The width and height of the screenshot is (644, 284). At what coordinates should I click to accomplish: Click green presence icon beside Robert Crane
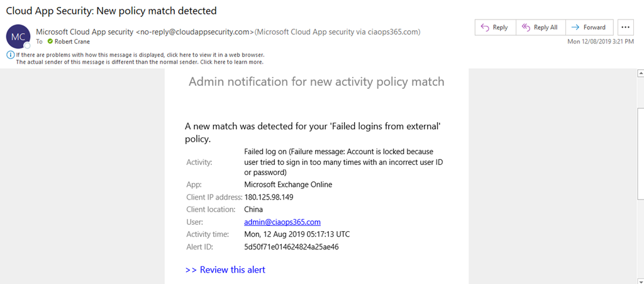[50, 42]
